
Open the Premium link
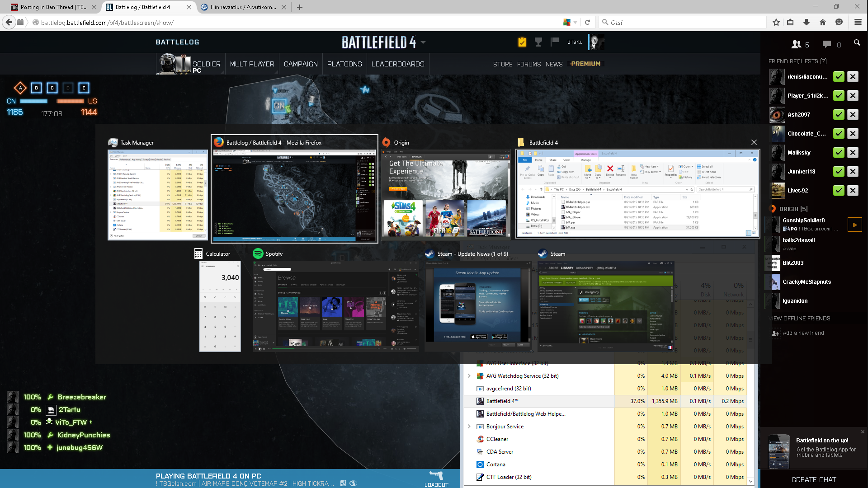click(585, 64)
